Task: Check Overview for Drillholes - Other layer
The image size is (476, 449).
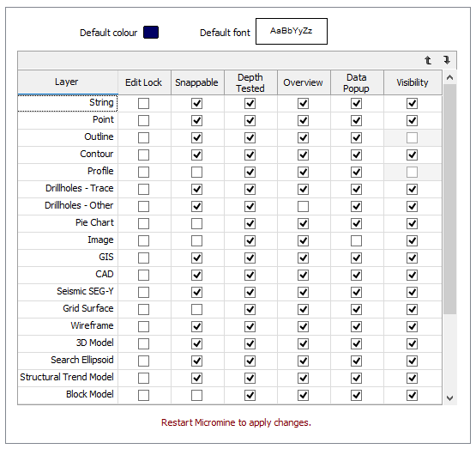Action: (303, 207)
